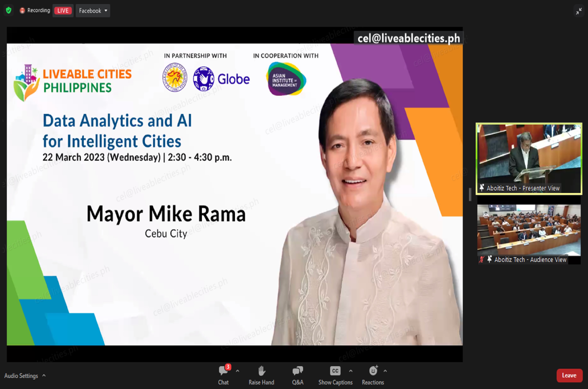The height and width of the screenshot is (389, 588).
Task: Click the red Leave button
Action: click(569, 375)
